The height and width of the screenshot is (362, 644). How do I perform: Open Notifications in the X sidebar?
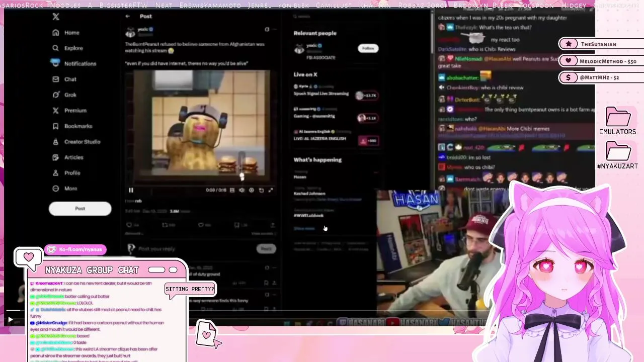73,64
